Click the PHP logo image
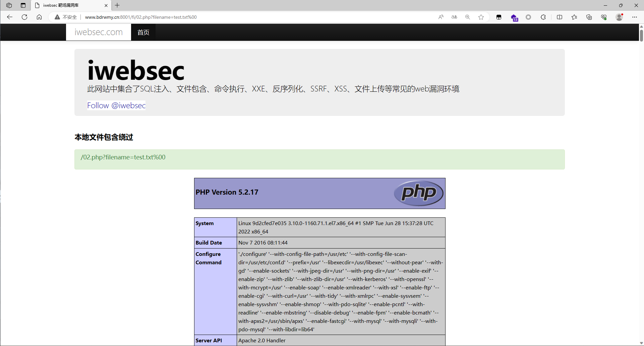This screenshot has width=644, height=346. click(418, 193)
